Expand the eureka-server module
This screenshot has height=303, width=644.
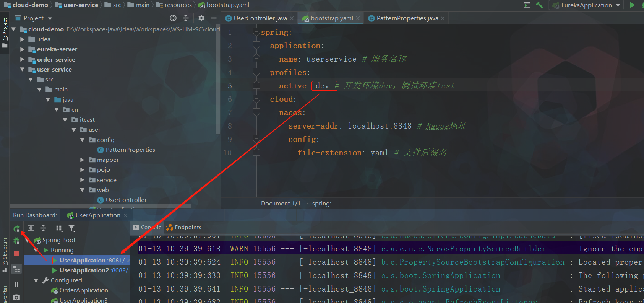(22, 49)
